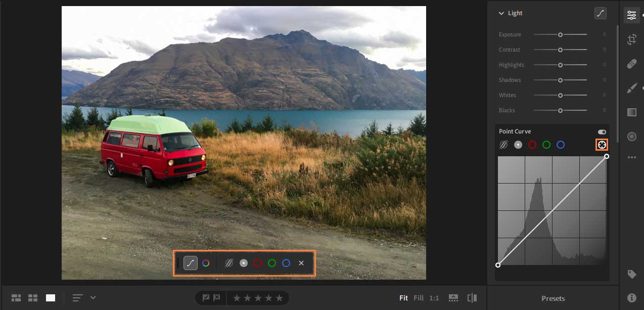Switch to Photo Grid view

point(16,298)
